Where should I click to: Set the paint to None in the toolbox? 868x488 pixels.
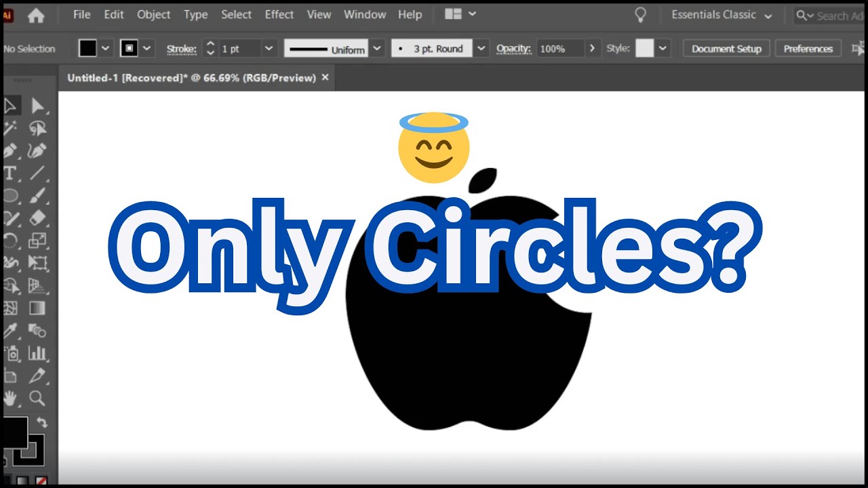point(41,481)
